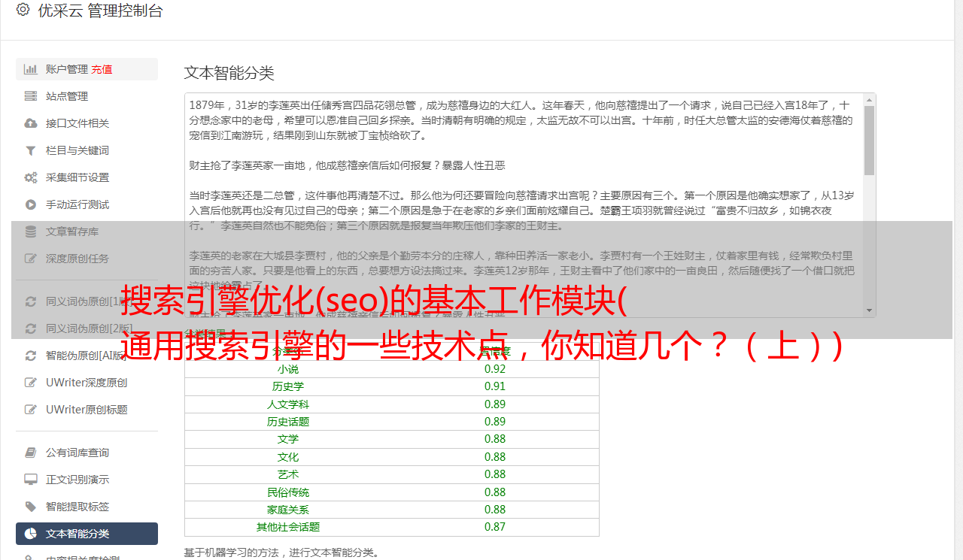Click the server icon for 站点管理
Image resolution: width=963 pixels, height=560 pixels.
[31, 96]
